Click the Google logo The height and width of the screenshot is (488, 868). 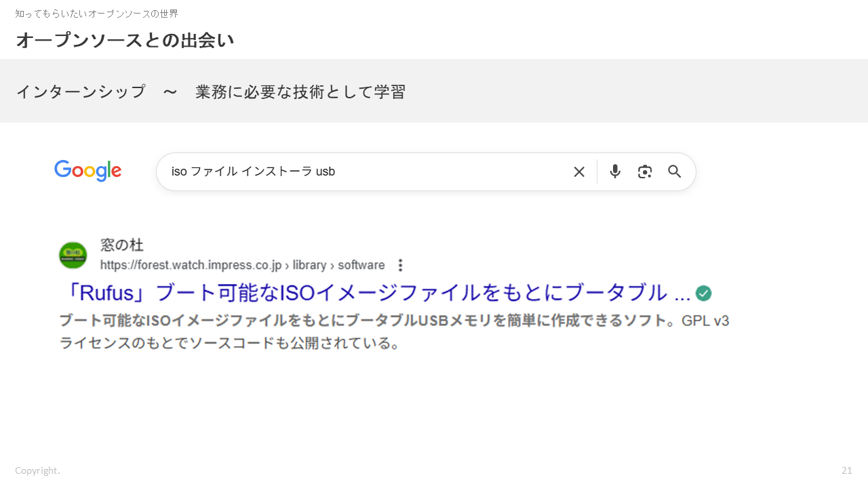pos(88,171)
